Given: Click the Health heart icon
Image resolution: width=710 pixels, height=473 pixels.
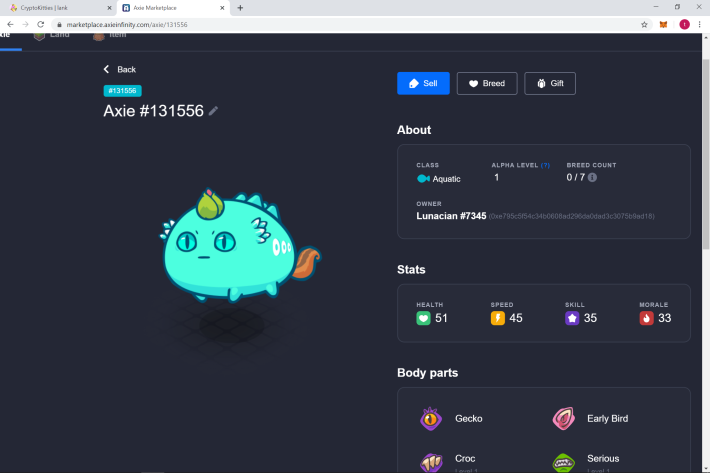Looking at the screenshot, I should 423,318.
